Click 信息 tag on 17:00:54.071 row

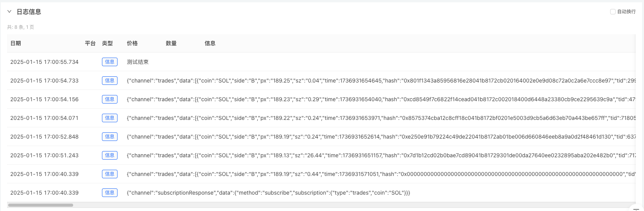tap(110, 118)
